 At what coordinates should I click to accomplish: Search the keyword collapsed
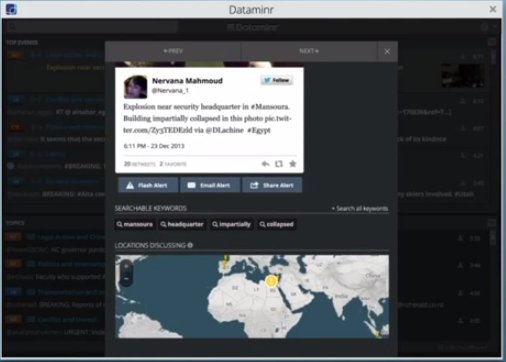coord(277,224)
